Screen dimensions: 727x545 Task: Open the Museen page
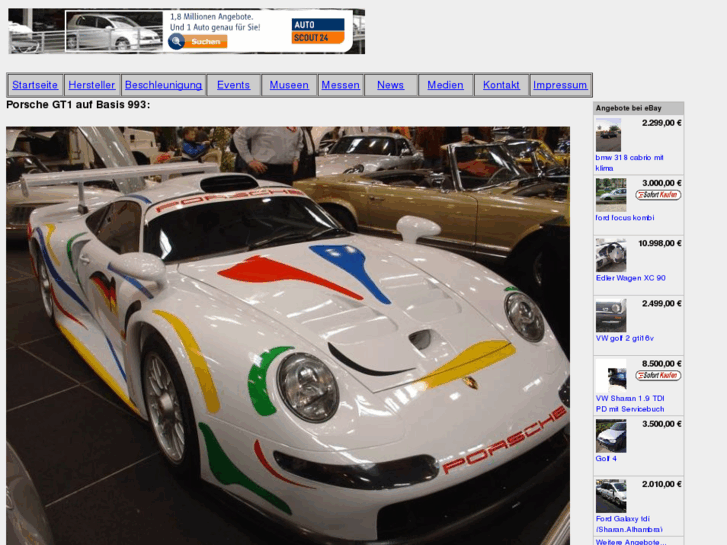289,85
